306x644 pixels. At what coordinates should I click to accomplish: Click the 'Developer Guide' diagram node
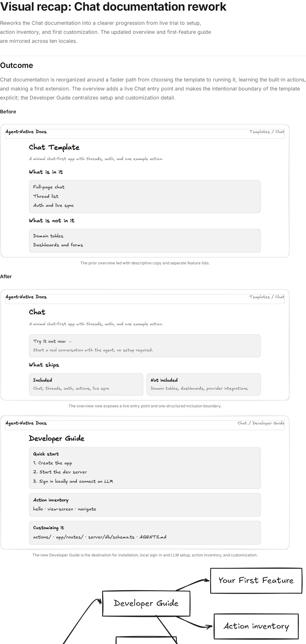click(x=146, y=603)
